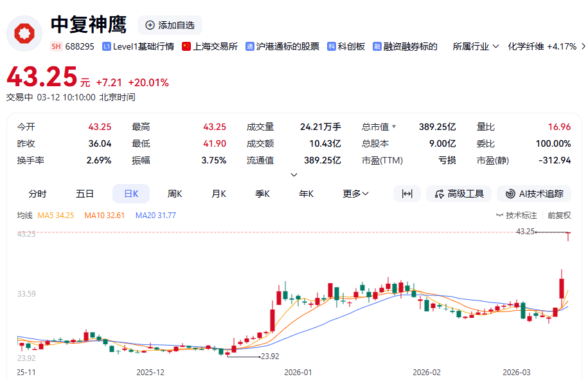Click the 沪港通标的股票 tag icon
Image resolution: width=588 pixels, height=379 pixels.
(x=250, y=46)
